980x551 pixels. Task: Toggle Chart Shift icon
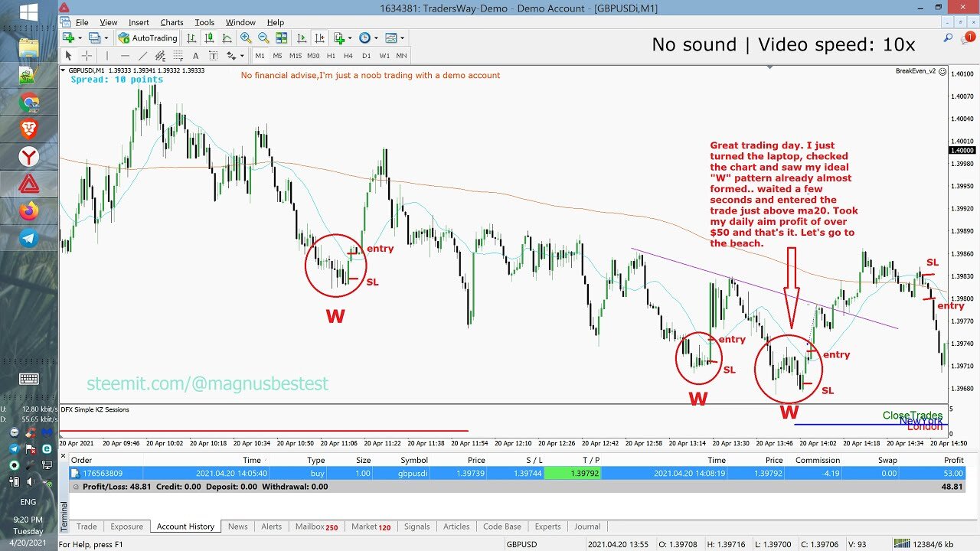(x=319, y=37)
